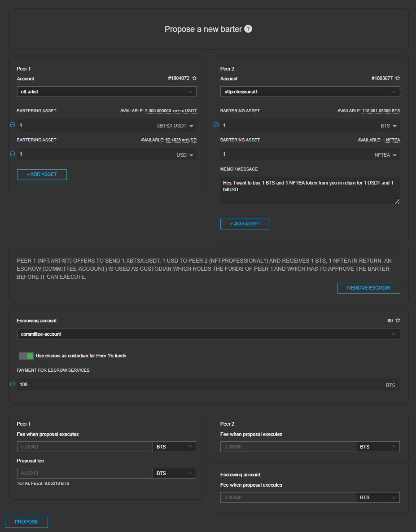416x532 pixels.
Task: Click available 62.4035 bitUSD balance
Action: click(x=181, y=140)
